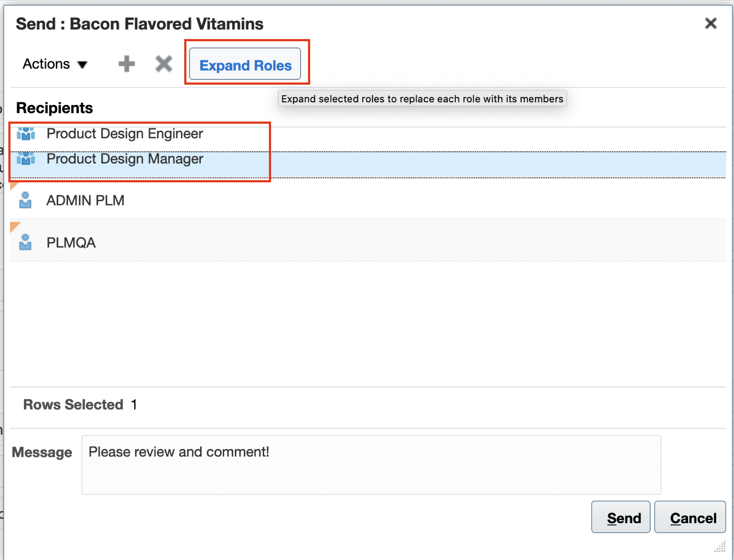Select the PLMQA recipient row
734x560 pixels.
(71, 242)
